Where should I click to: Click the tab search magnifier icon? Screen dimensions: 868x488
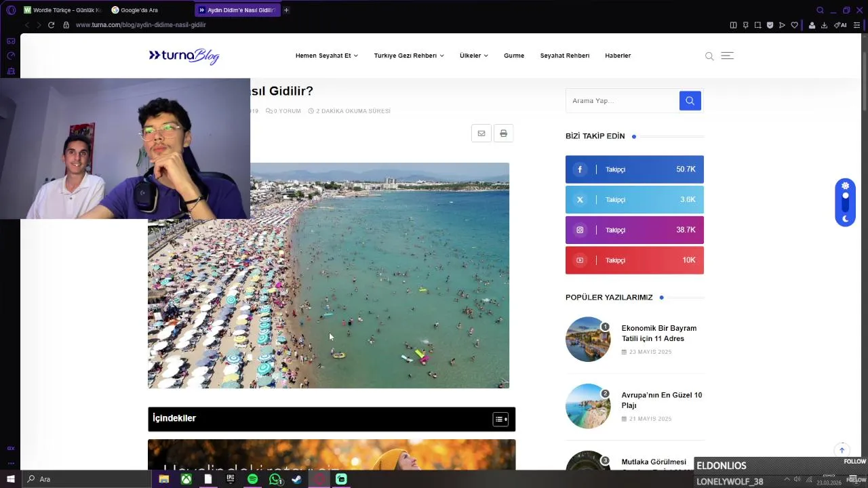[820, 10]
